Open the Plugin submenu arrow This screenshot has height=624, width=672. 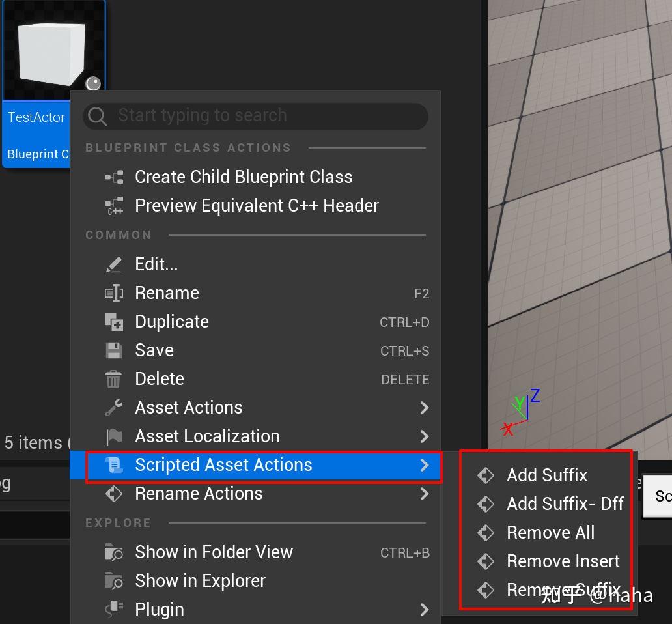coord(425,610)
